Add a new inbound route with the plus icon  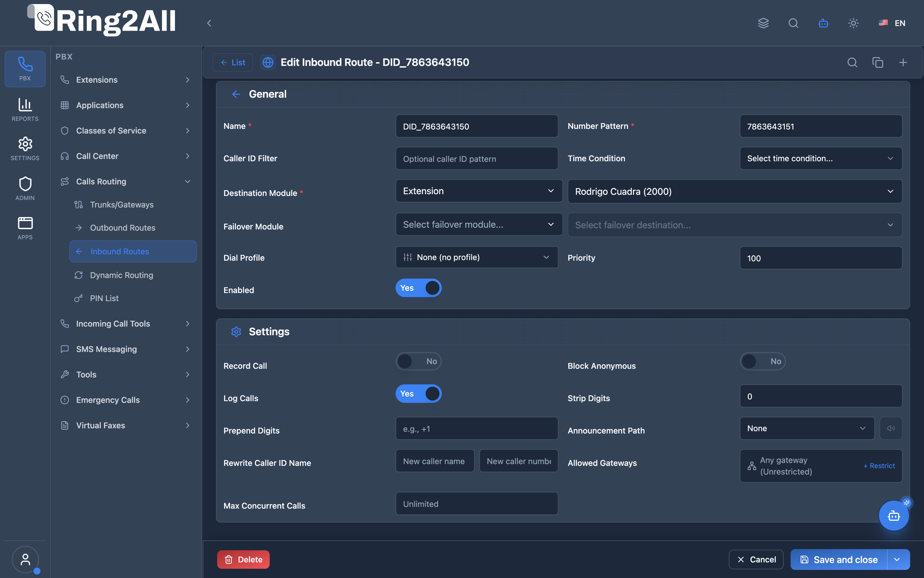click(903, 62)
